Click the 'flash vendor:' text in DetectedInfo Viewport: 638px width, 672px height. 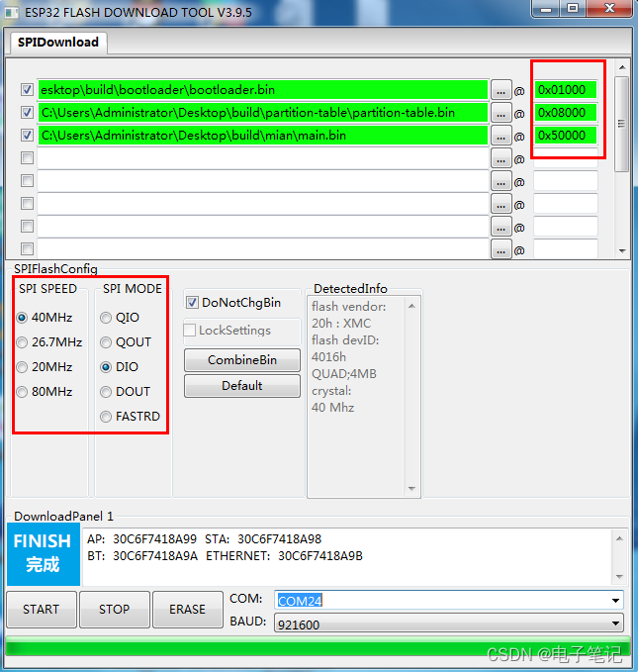pos(348,307)
